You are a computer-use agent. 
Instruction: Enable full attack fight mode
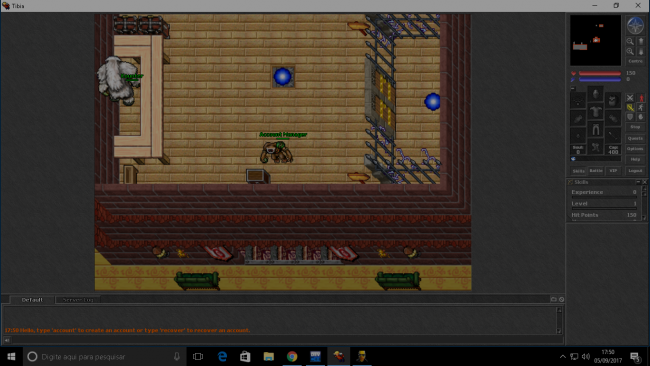[630, 98]
